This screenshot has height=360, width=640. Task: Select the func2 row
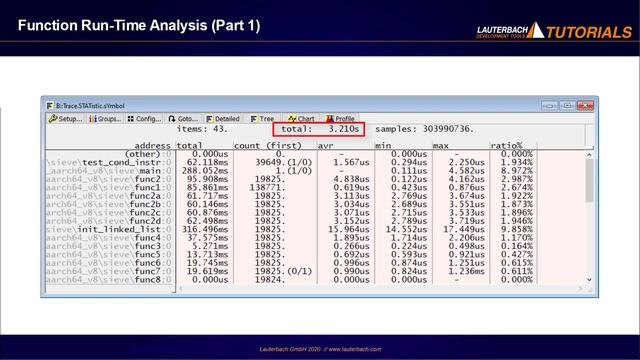pos(290,179)
